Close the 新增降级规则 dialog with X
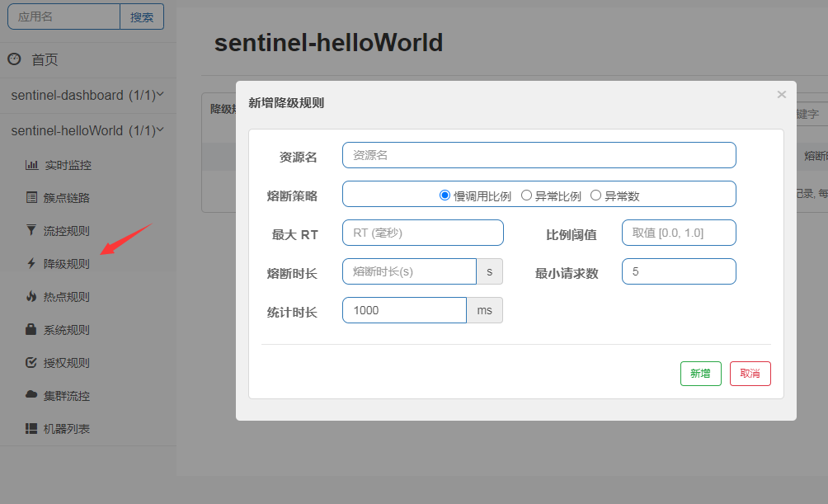828x504 pixels. click(782, 95)
